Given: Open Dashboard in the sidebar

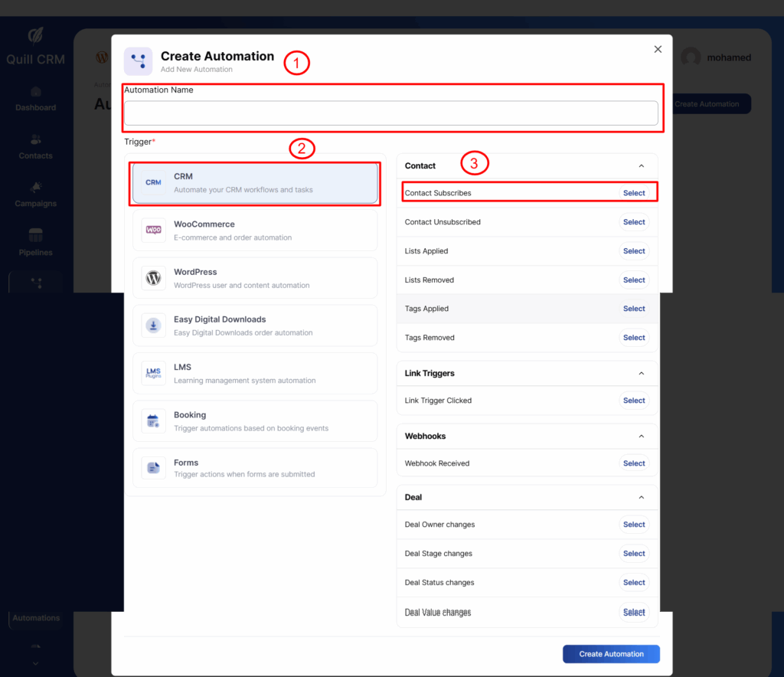Looking at the screenshot, I should (35, 99).
